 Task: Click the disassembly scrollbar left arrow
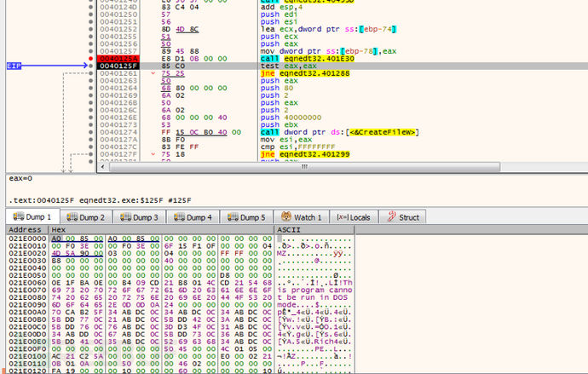pyautogui.click(x=103, y=167)
